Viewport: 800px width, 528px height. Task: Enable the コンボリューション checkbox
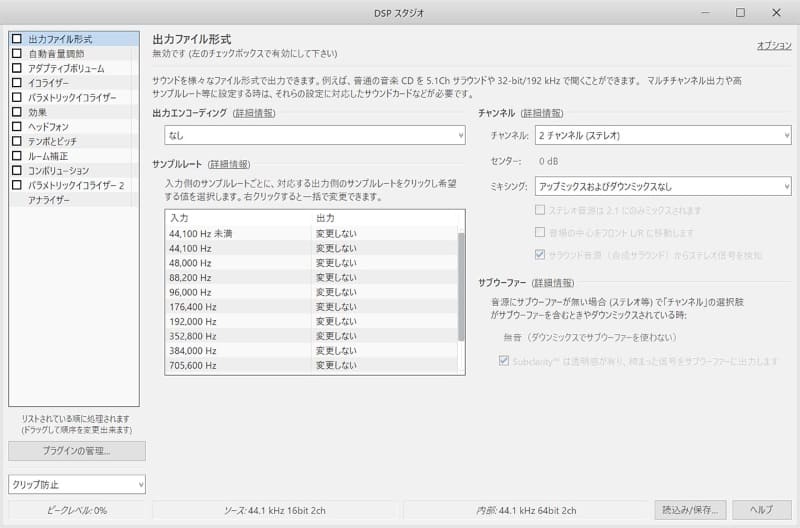pyautogui.click(x=17, y=170)
